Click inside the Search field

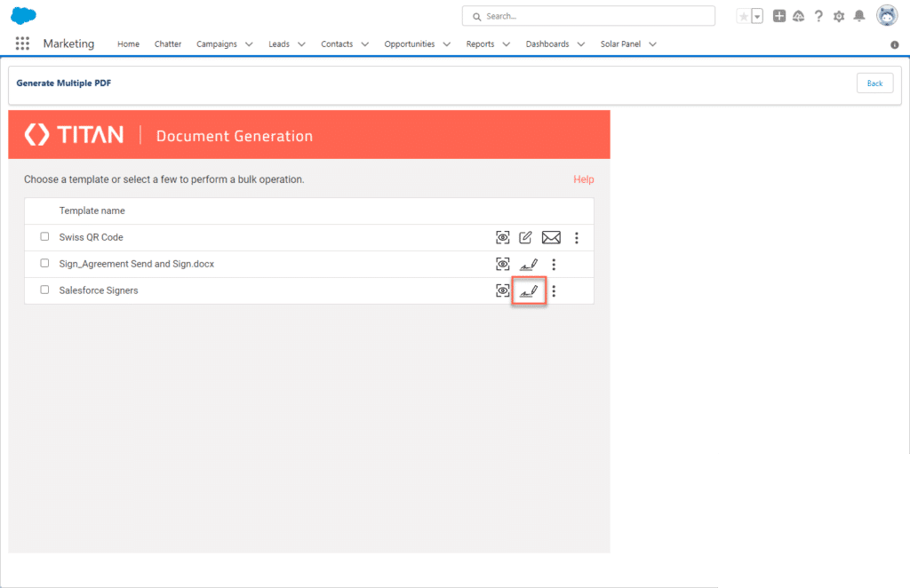click(587, 15)
